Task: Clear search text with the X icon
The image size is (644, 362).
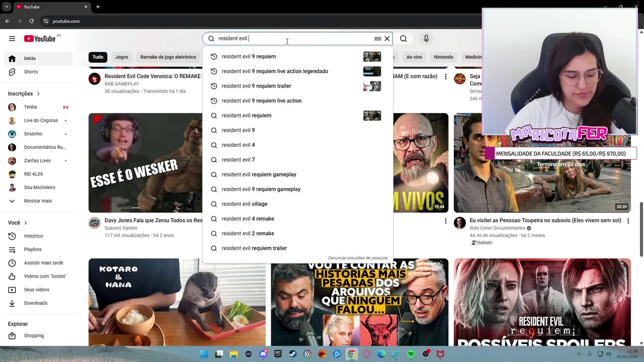Action: [387, 39]
